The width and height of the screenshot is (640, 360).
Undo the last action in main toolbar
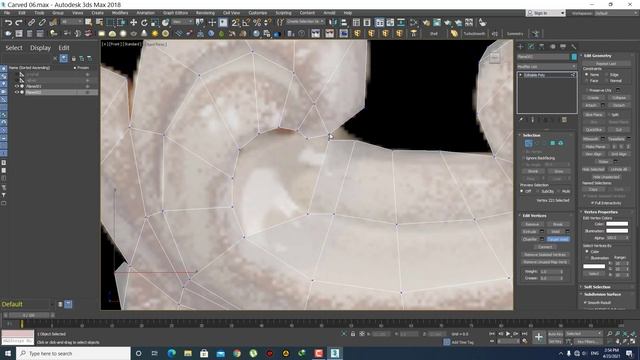point(8,22)
